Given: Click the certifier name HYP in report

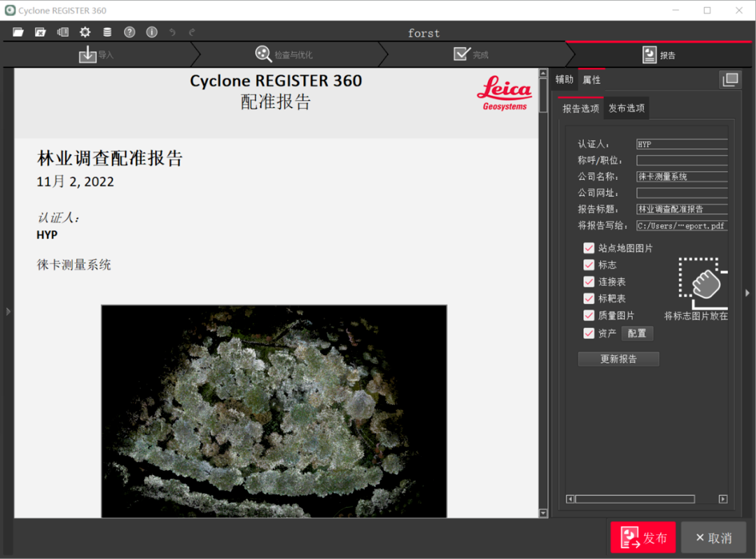Looking at the screenshot, I should click(x=47, y=235).
